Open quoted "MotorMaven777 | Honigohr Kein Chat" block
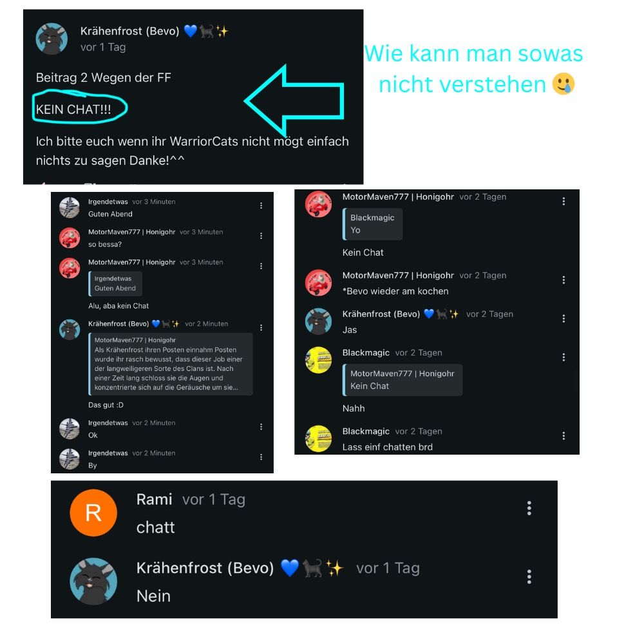 pos(402,380)
